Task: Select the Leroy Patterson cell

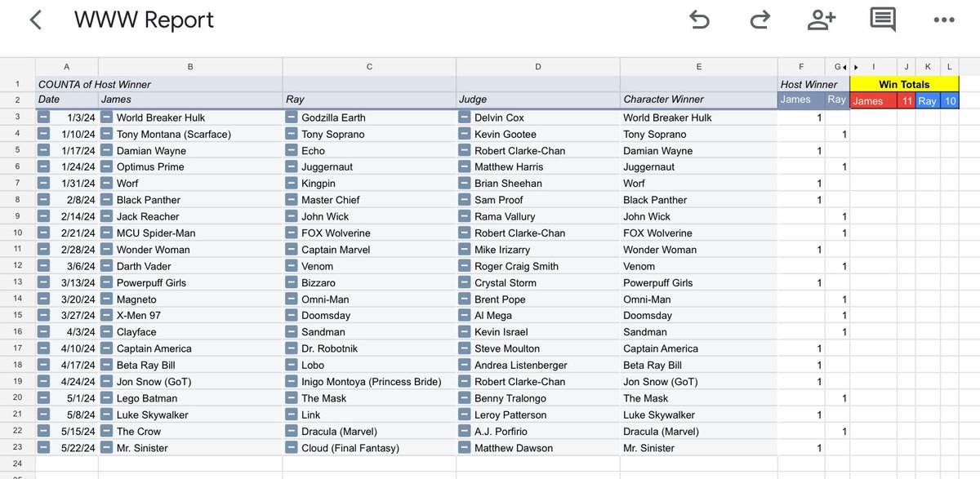Action: pos(538,415)
